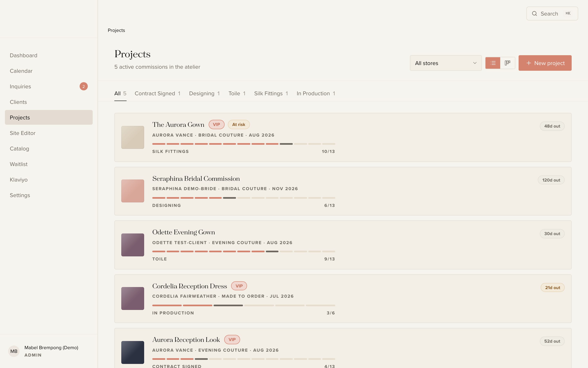
Task: Select the Contract Signed tab
Action: click(157, 93)
